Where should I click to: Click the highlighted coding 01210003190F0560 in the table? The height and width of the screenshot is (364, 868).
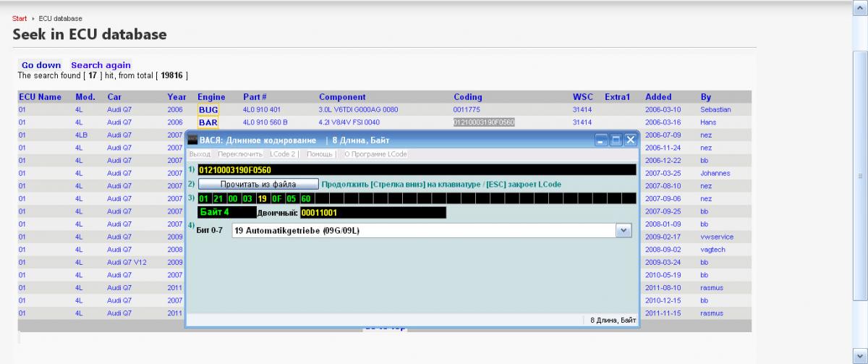(484, 122)
